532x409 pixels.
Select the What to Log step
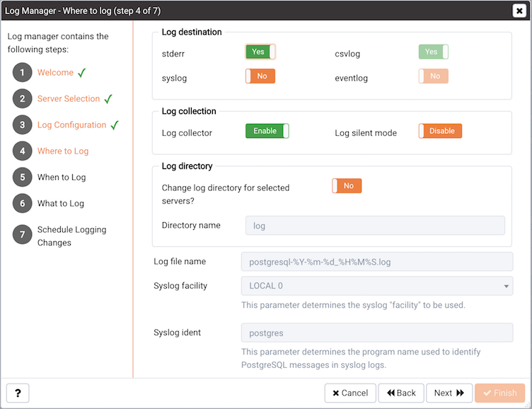(x=60, y=203)
